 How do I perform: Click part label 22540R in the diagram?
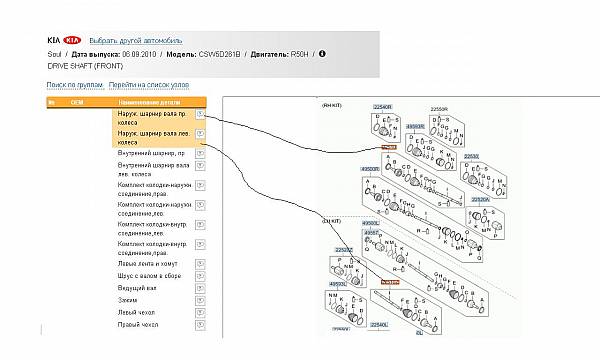[x=383, y=107]
